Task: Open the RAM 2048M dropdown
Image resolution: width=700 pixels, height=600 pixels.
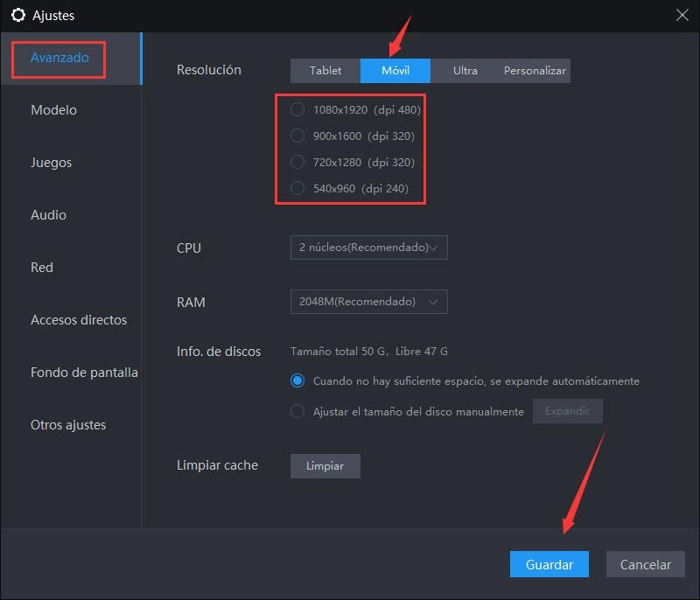Action: (x=368, y=302)
